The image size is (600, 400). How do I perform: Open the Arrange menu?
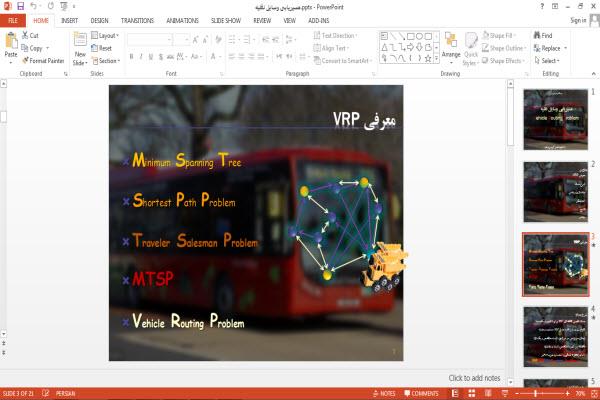pos(451,48)
